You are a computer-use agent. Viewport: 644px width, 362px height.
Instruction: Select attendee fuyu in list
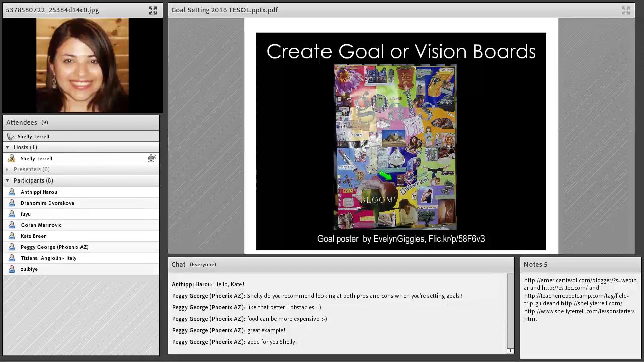coord(80,214)
